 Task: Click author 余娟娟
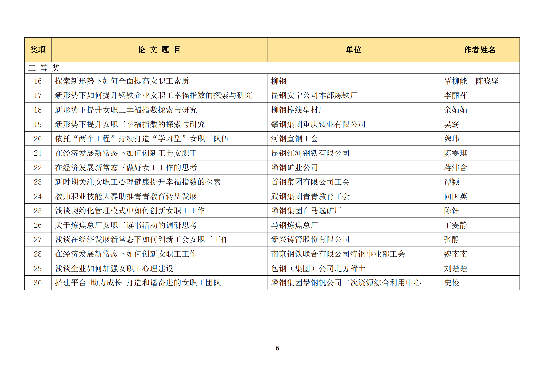click(455, 110)
